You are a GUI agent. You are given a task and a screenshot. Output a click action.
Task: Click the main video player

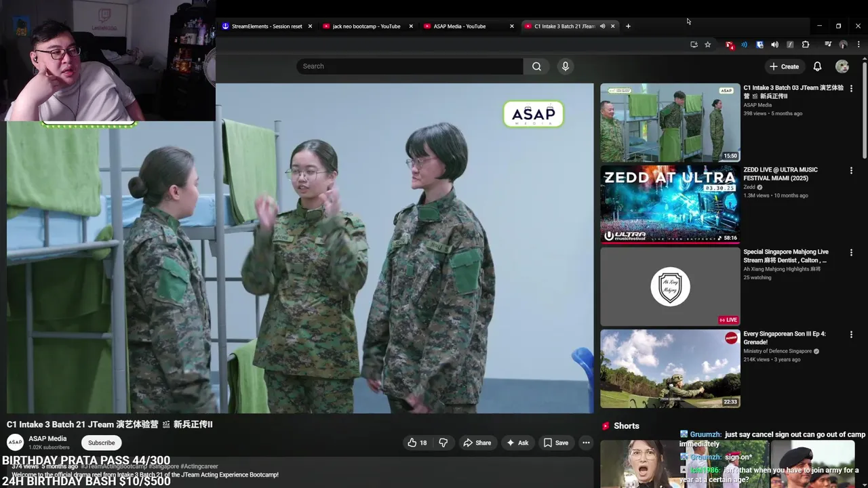pos(300,248)
